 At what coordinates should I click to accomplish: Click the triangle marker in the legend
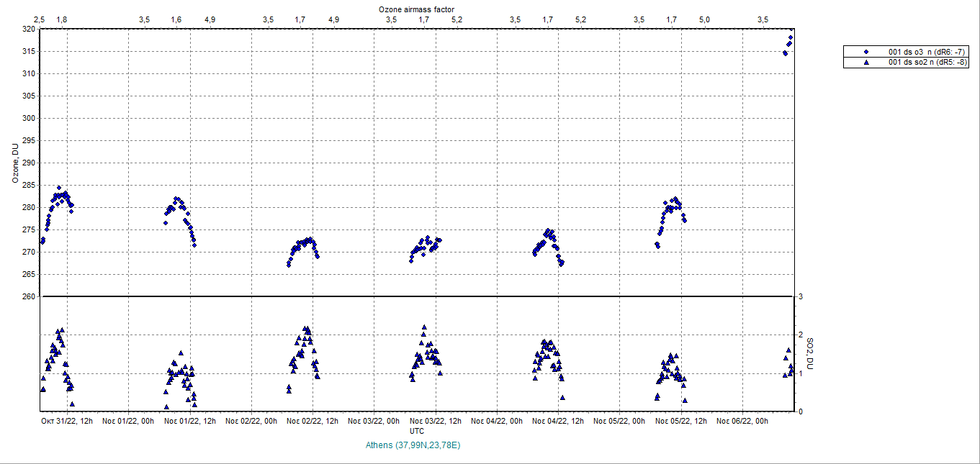coord(866,63)
